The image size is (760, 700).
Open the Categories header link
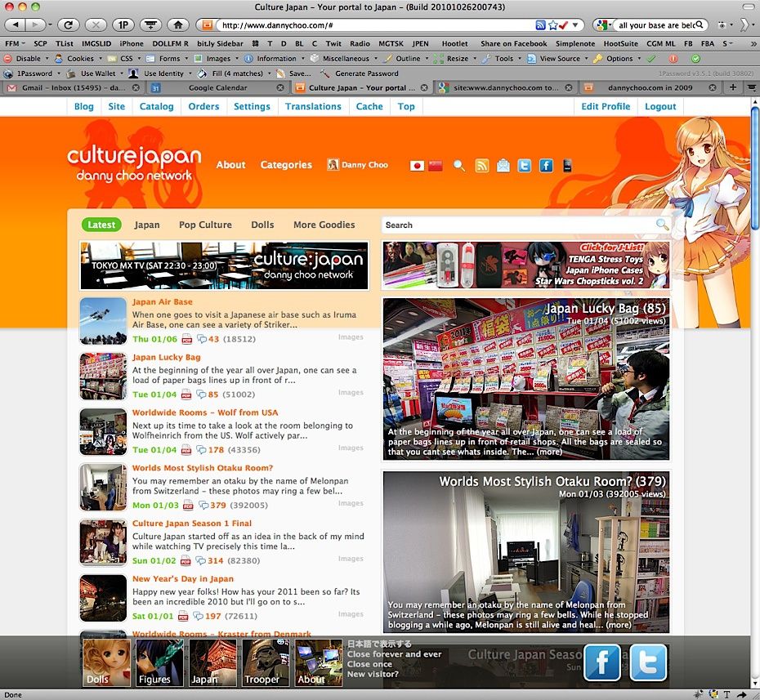(286, 165)
